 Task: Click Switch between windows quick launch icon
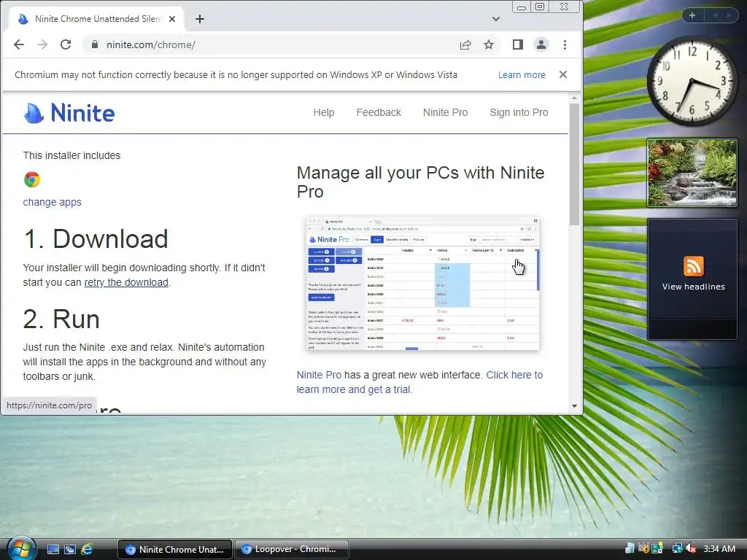tap(69, 549)
